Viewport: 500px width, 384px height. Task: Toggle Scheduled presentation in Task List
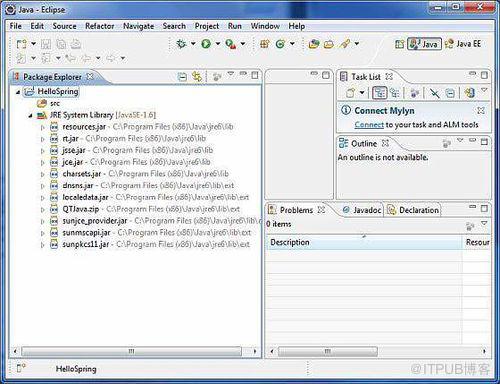coord(395,93)
